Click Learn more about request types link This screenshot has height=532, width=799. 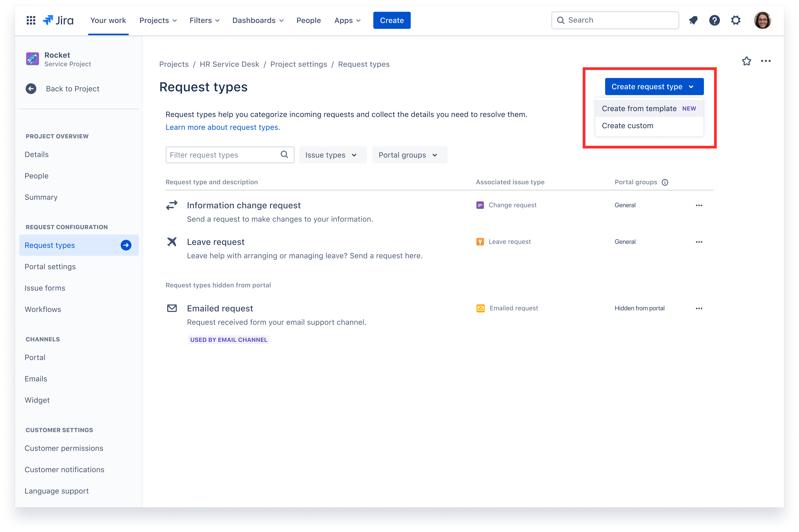(223, 127)
